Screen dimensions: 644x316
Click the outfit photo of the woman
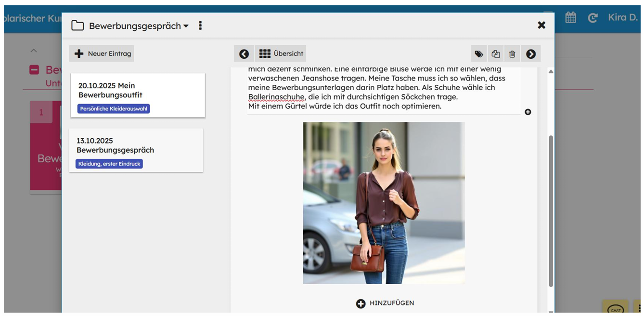384,203
